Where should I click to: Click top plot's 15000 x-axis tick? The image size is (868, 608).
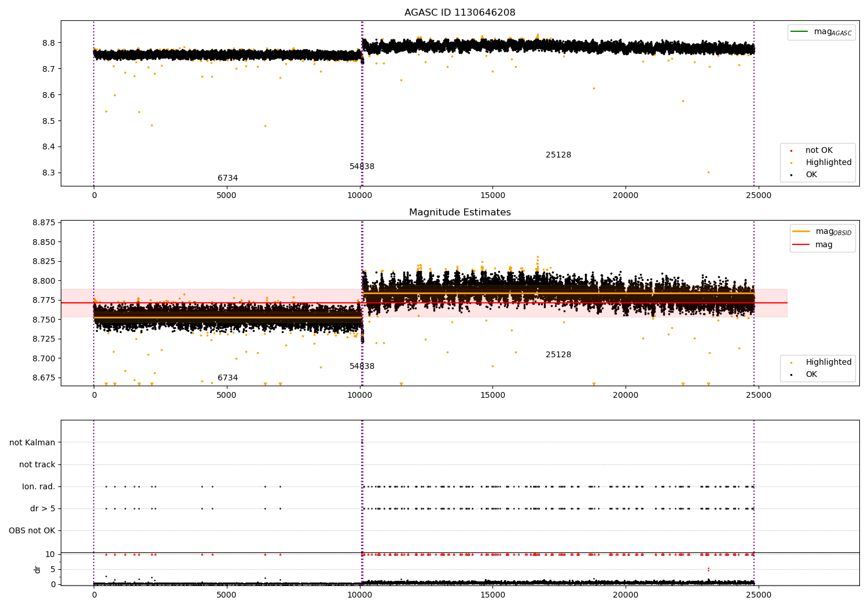pos(492,196)
